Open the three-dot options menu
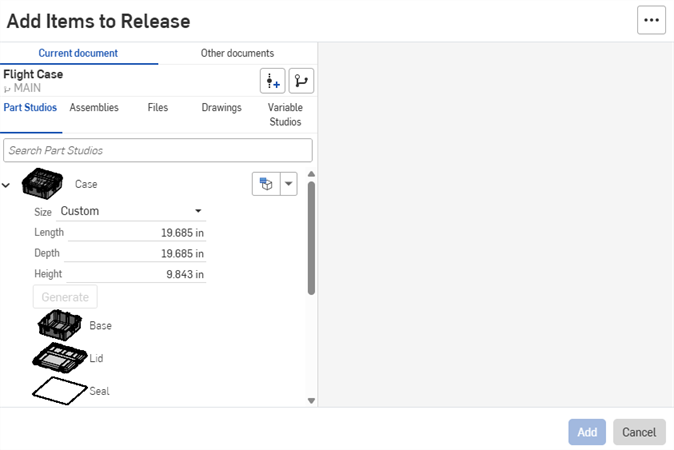 (651, 20)
